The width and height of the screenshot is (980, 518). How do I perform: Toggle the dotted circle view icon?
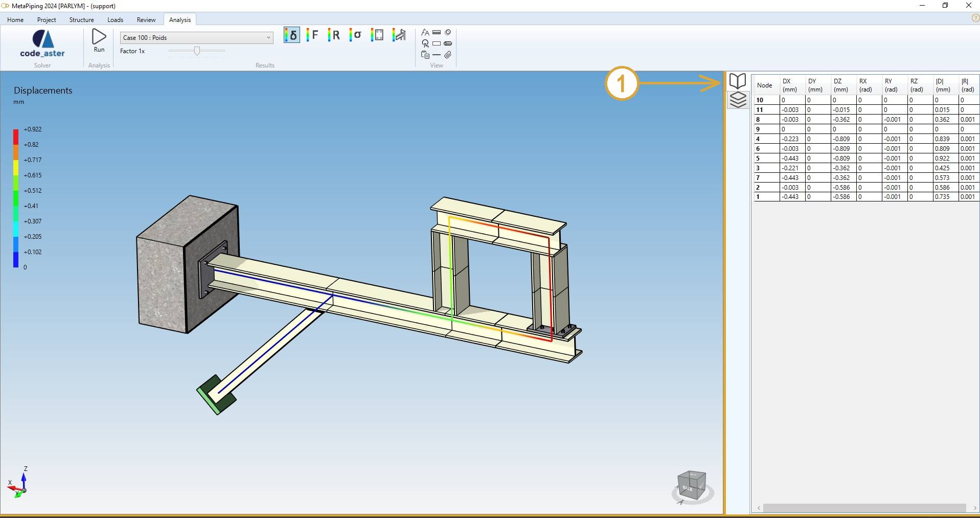[x=448, y=32]
